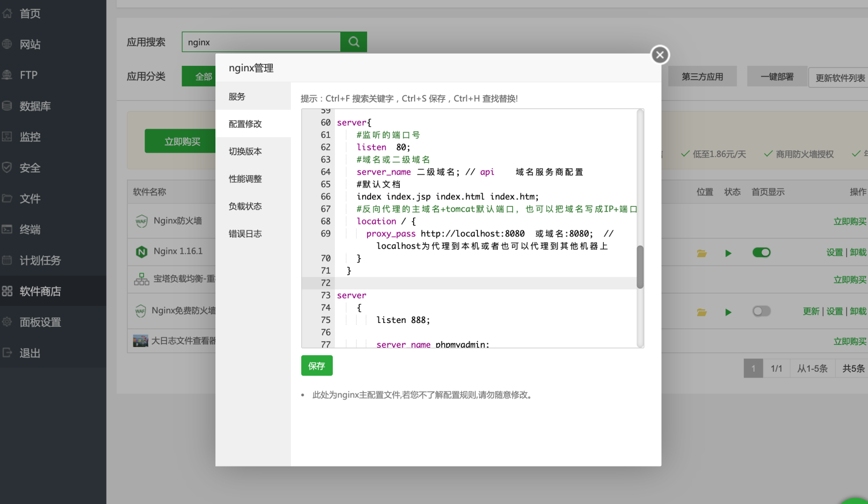The height and width of the screenshot is (504, 868).
Task: Click 设置 link in Nginx免费防火墙 row
Action: point(834,311)
